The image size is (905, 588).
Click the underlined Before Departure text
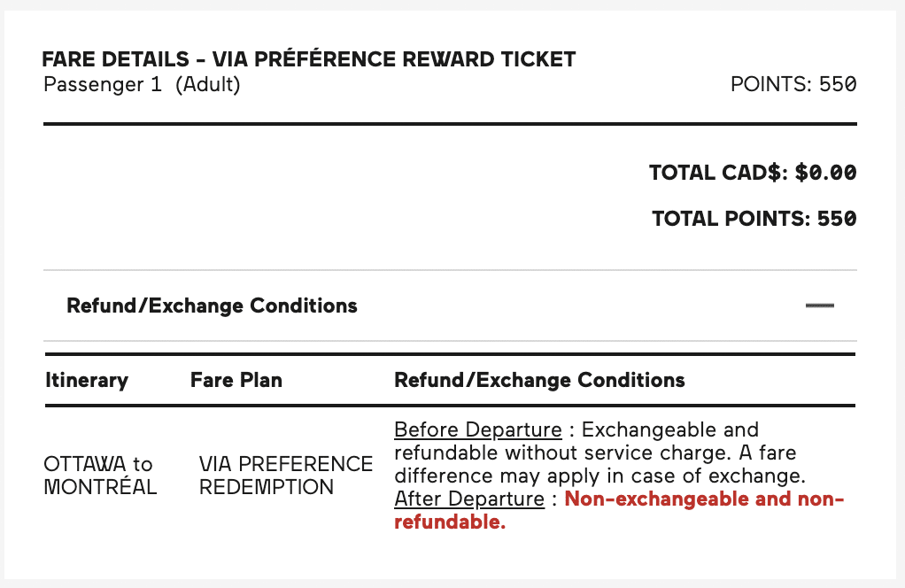point(477,430)
